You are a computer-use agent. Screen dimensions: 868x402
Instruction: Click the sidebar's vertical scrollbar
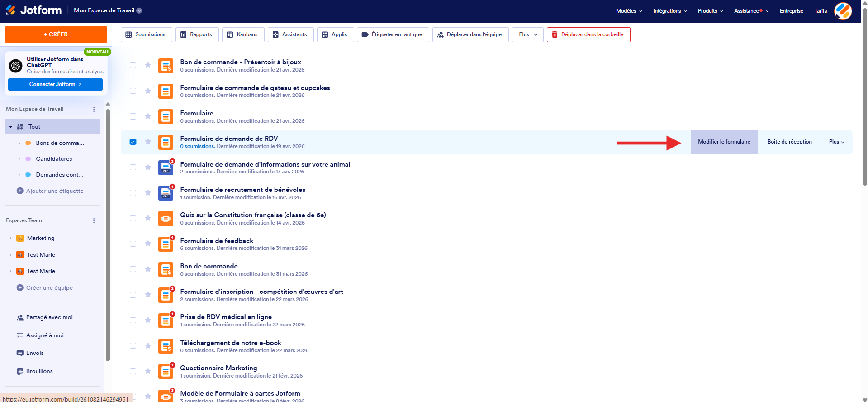(108, 234)
